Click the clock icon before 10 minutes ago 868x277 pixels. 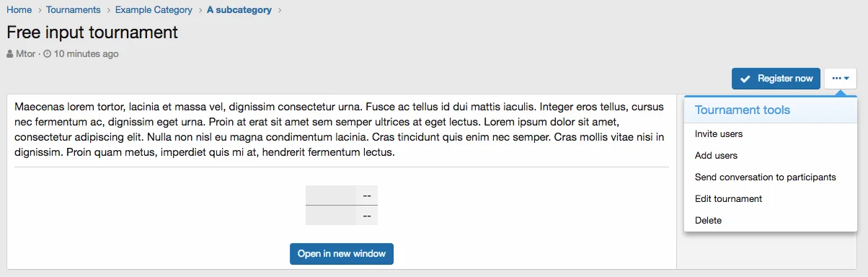pos(48,54)
